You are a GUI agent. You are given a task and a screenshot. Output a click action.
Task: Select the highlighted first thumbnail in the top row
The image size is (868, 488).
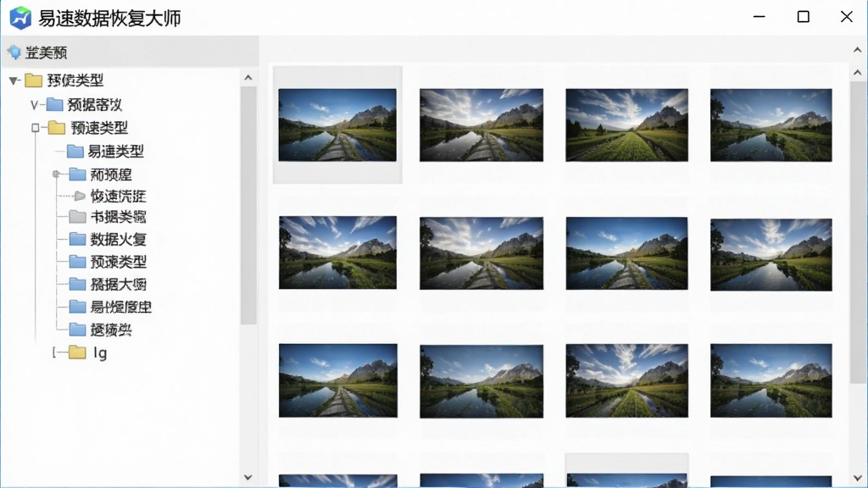click(x=337, y=125)
